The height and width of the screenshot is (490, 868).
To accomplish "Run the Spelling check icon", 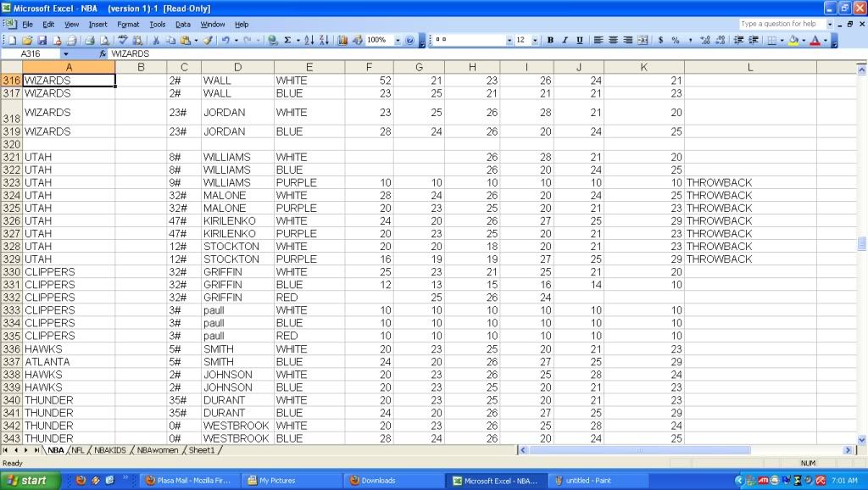I will 123,40.
